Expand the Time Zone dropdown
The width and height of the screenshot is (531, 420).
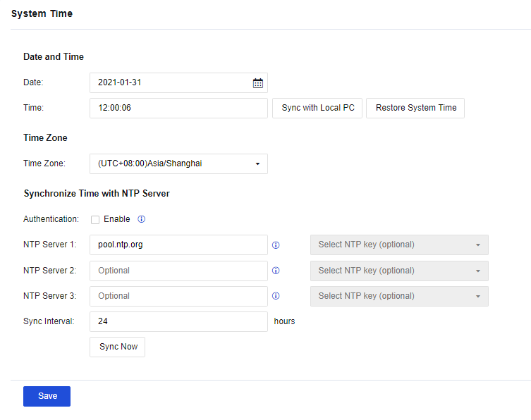(x=178, y=163)
